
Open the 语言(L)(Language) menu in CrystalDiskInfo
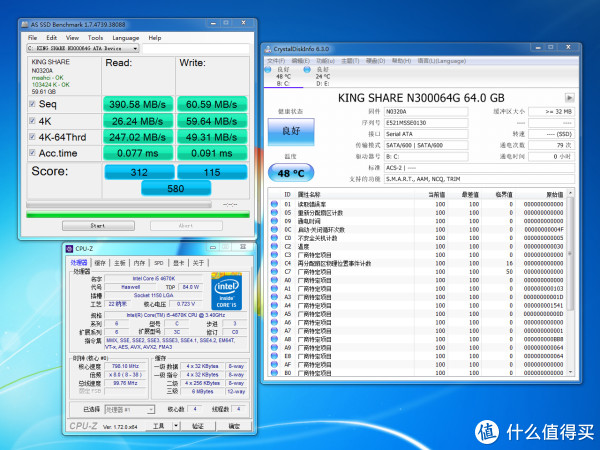coord(441,61)
